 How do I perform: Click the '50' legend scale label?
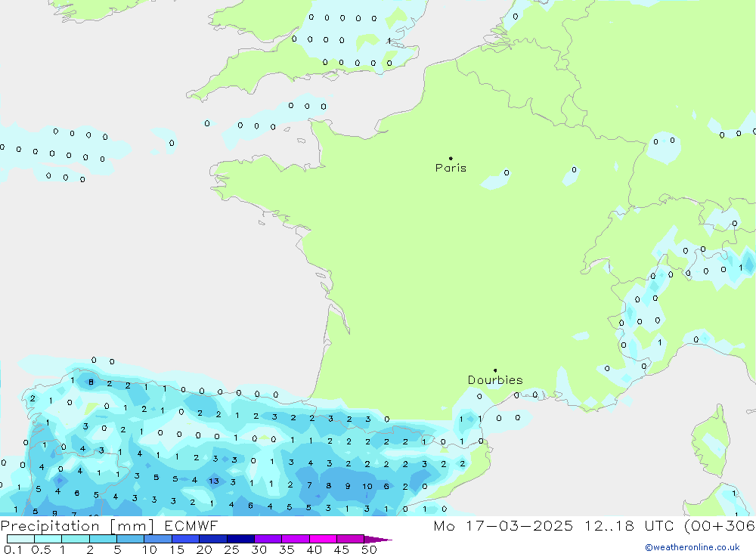point(369,549)
